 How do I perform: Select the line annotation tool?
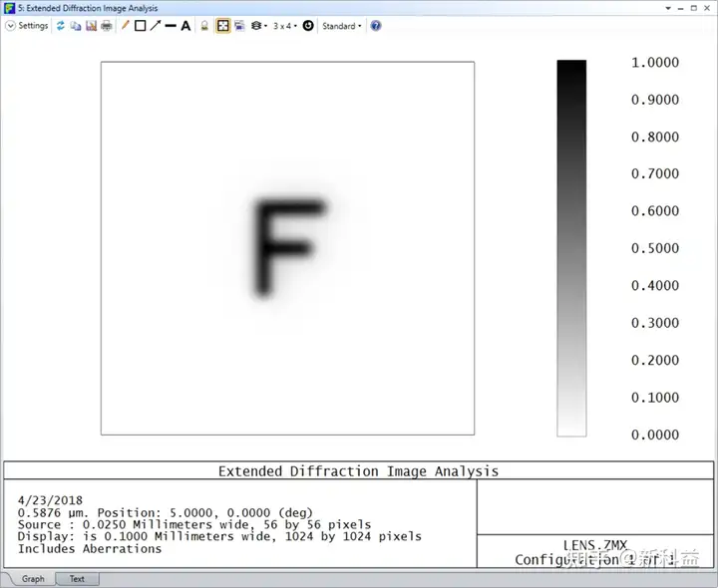point(171,26)
